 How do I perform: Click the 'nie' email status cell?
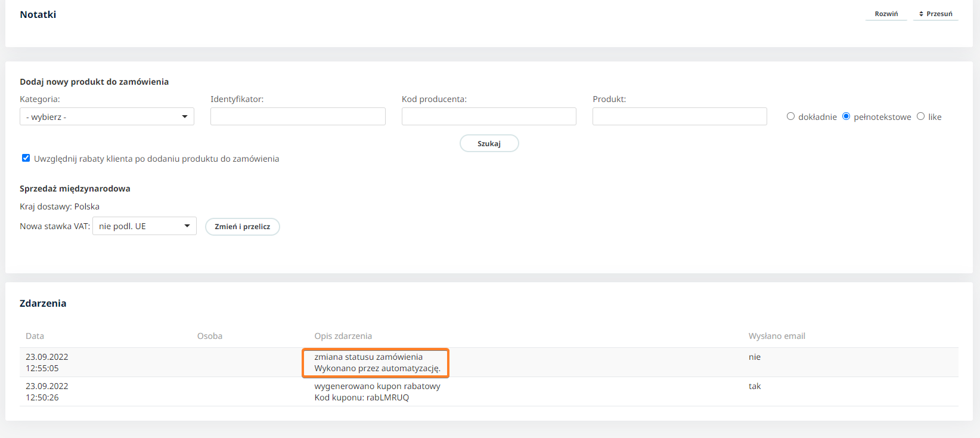(755, 357)
